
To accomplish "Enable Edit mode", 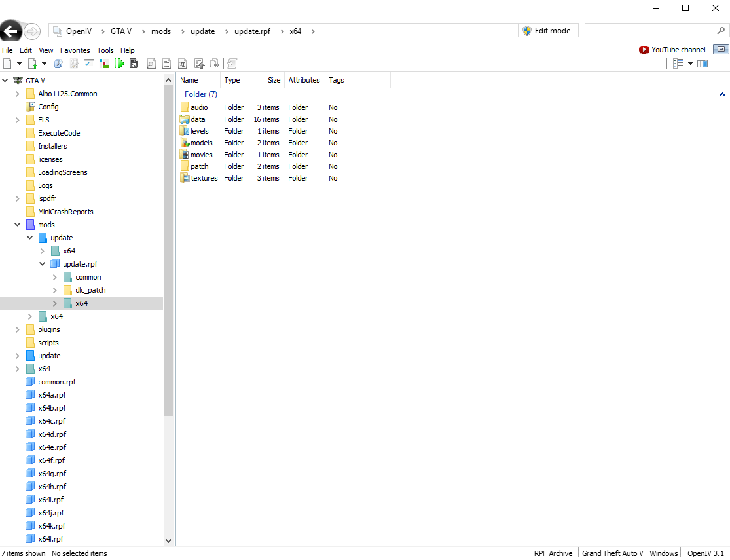I will coord(547,31).
